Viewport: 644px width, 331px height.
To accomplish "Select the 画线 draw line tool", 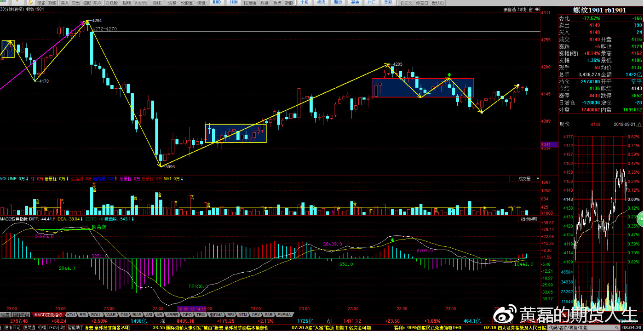I will click(156, 3).
